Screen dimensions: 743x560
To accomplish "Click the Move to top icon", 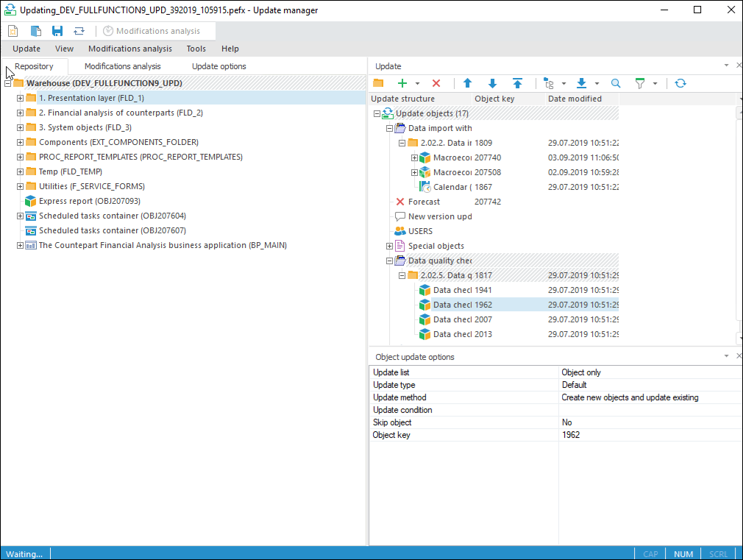I will pyautogui.click(x=517, y=84).
